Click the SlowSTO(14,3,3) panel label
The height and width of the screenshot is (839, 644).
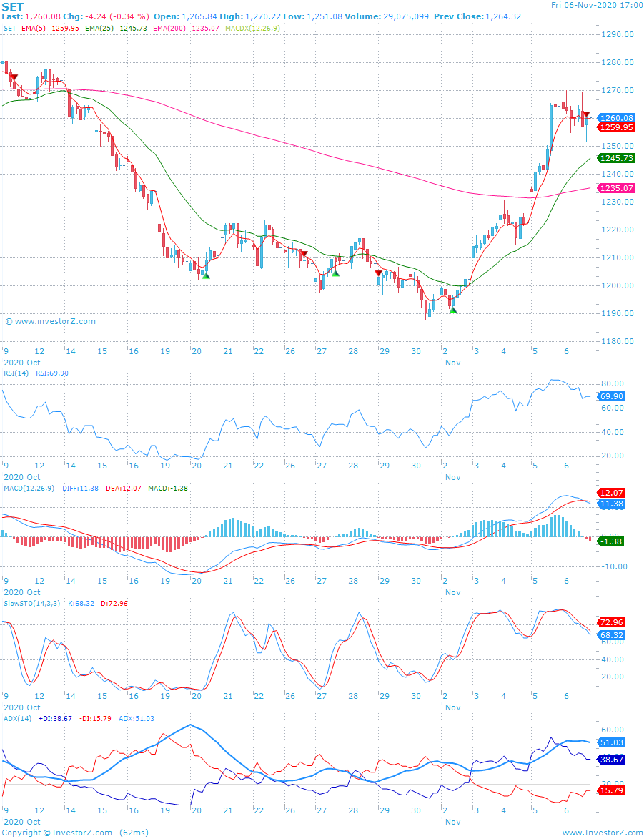click(33, 603)
